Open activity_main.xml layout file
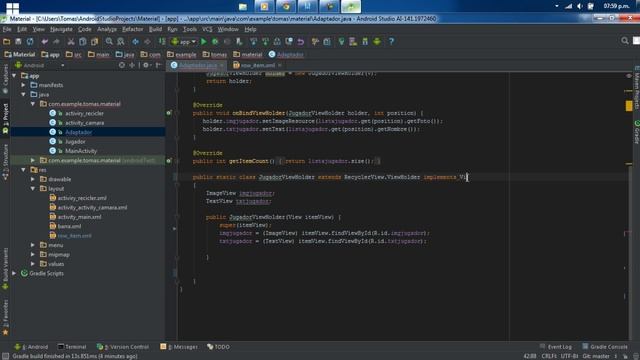Screen dimensions: 640x360 79,217
